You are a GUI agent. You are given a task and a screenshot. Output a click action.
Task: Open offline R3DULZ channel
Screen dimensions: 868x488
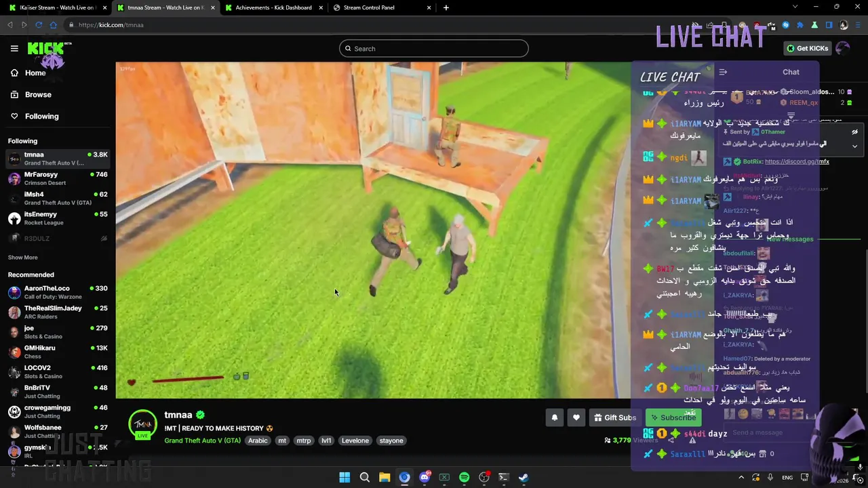click(58, 239)
